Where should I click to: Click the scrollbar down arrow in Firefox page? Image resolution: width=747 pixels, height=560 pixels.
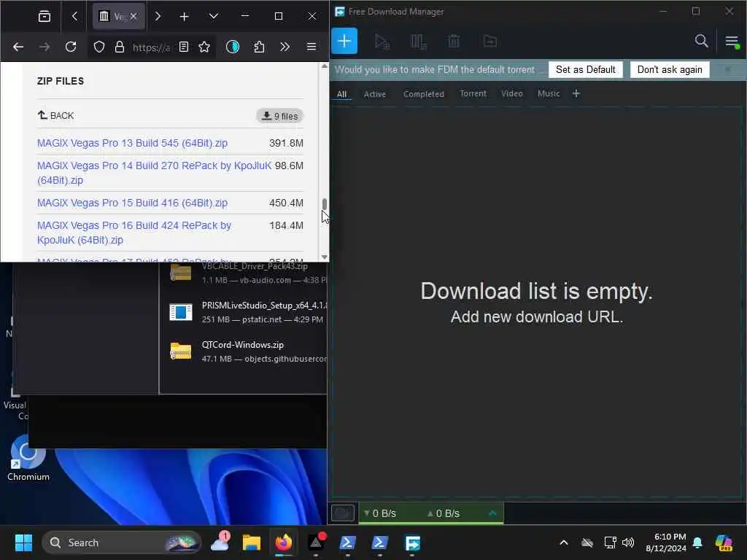325,257
